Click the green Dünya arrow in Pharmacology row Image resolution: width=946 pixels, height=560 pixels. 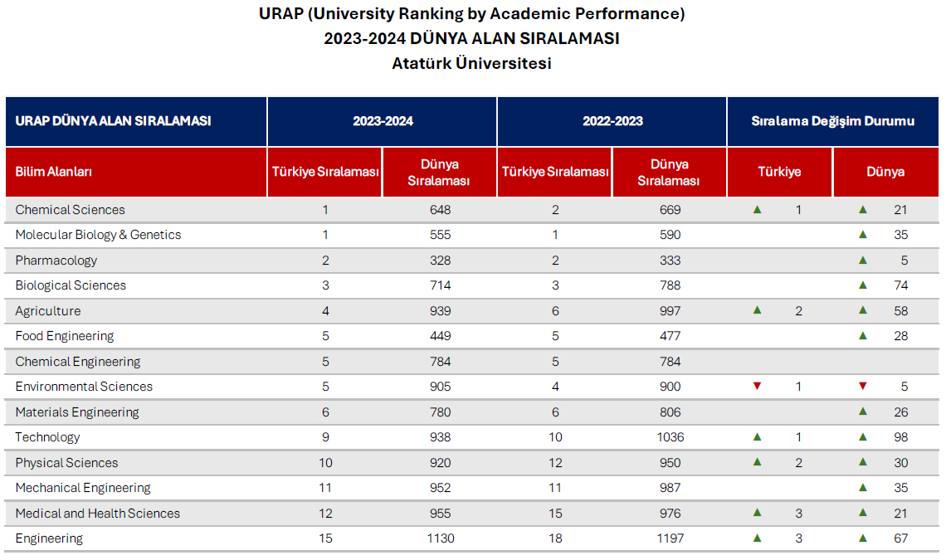[863, 261]
